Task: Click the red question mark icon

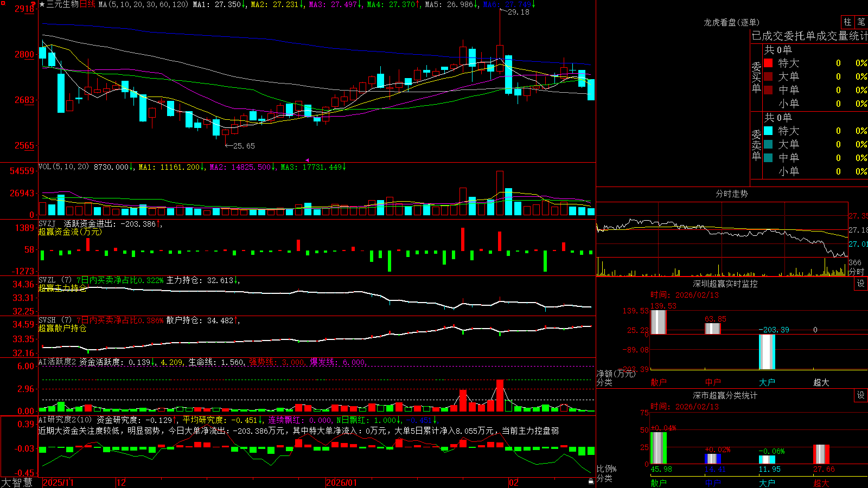Action: coord(34,4)
